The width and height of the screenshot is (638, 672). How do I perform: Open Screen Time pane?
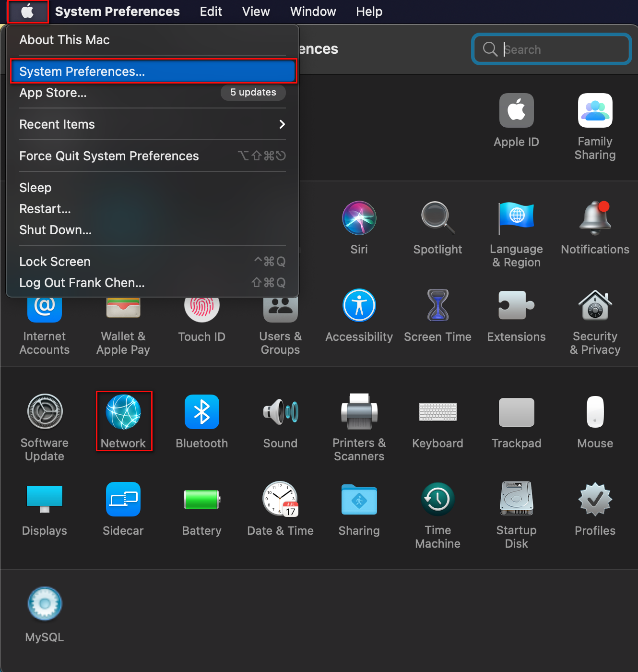(437, 315)
